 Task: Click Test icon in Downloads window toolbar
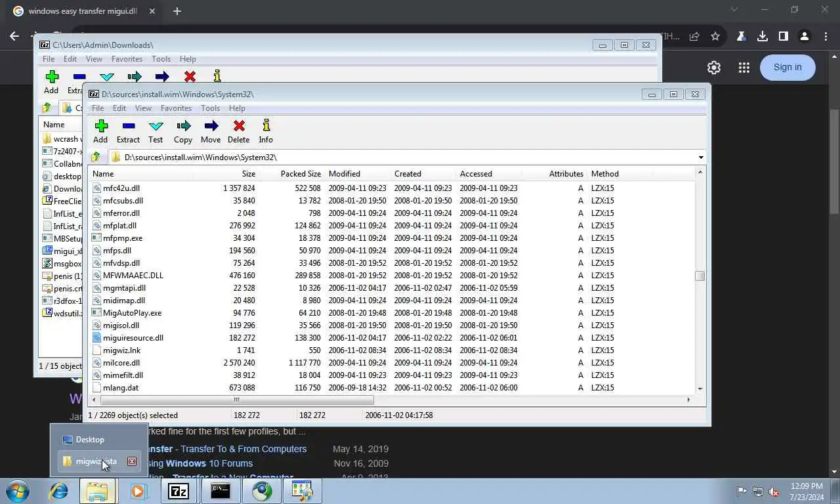107,76
